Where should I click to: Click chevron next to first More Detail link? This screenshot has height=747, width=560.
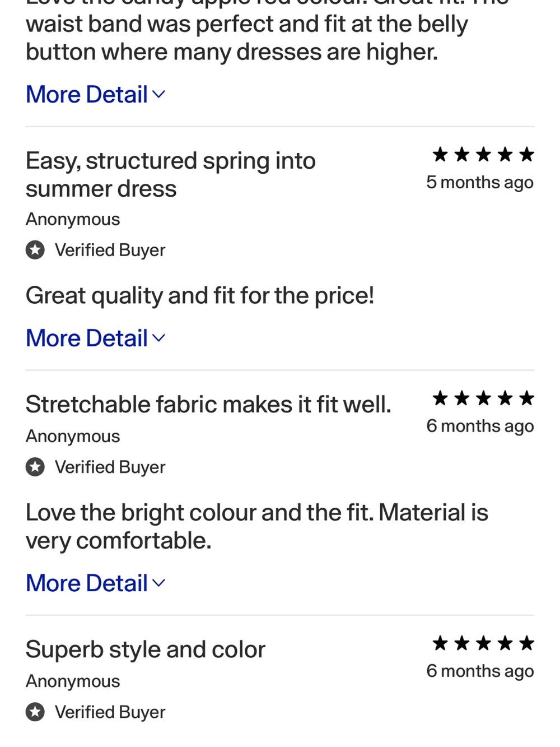pyautogui.click(x=159, y=95)
